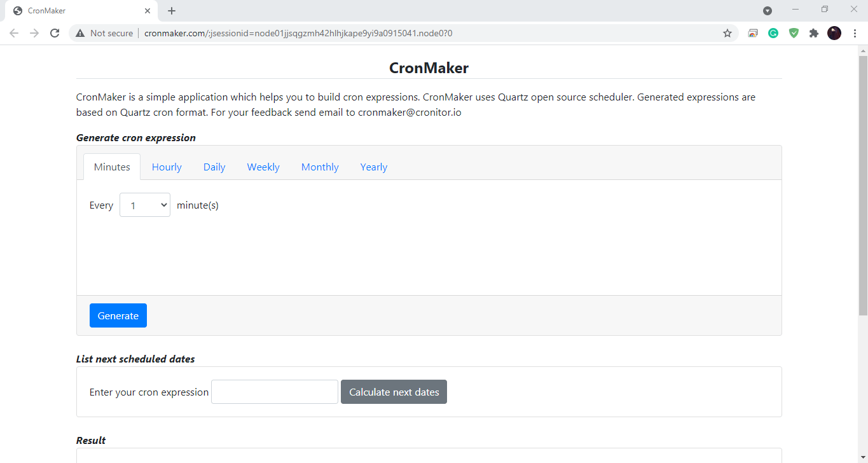Bookmark this page with the star icon
This screenshot has height=463, width=868.
pos(727,33)
